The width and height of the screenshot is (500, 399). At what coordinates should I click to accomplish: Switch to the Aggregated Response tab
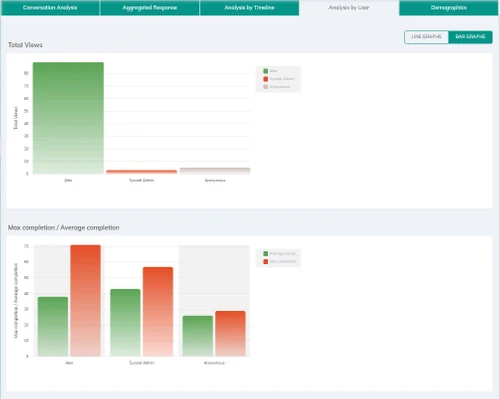click(150, 8)
